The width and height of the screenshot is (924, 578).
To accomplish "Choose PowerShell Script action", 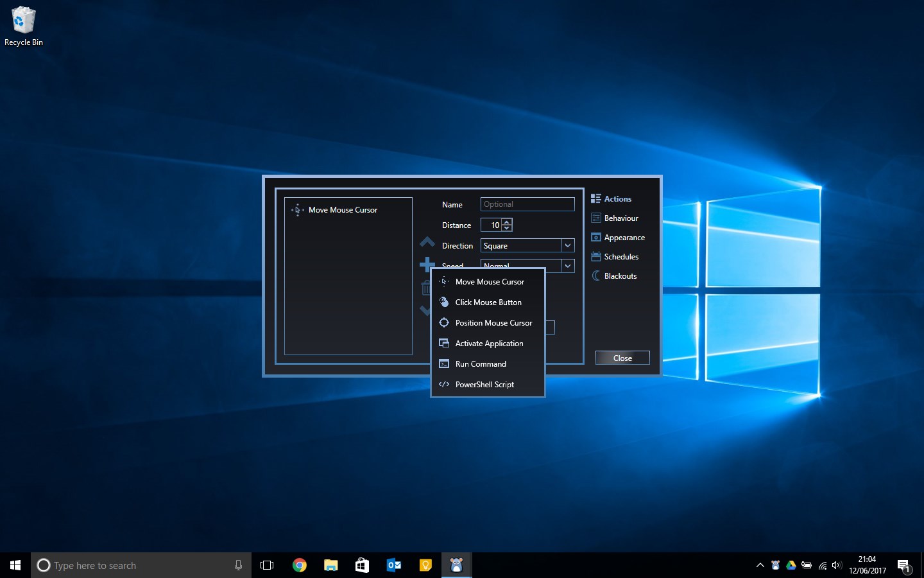I will [484, 384].
